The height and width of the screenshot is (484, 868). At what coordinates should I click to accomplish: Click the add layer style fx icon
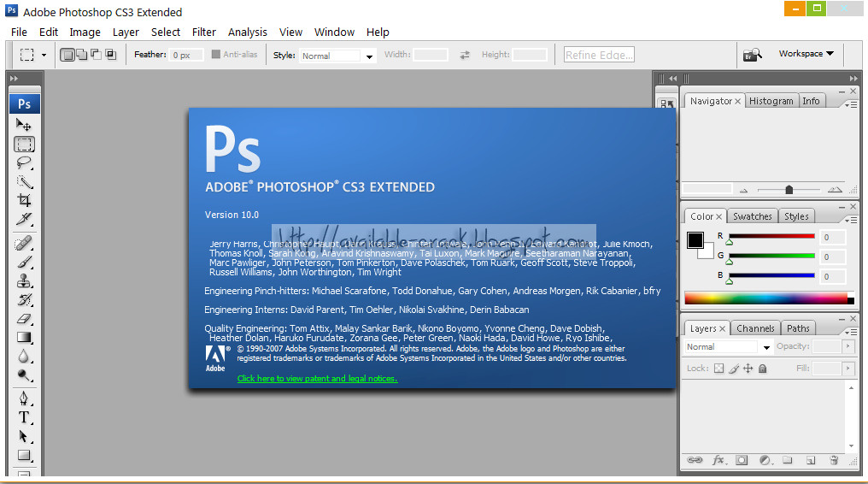(x=718, y=460)
